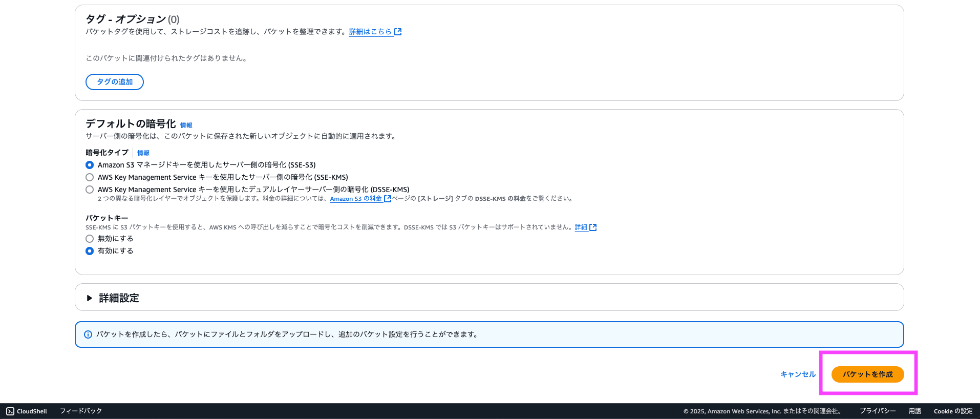Click the キャンセル link

tap(798, 374)
